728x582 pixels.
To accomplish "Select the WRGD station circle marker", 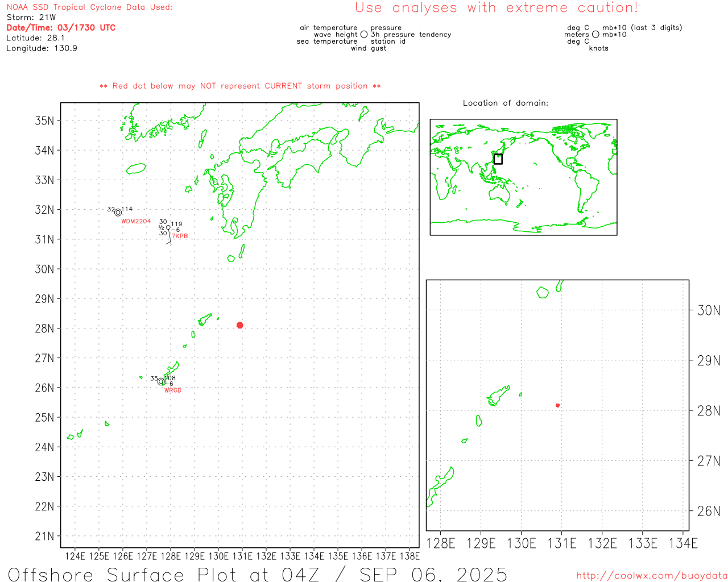I will pos(161,382).
